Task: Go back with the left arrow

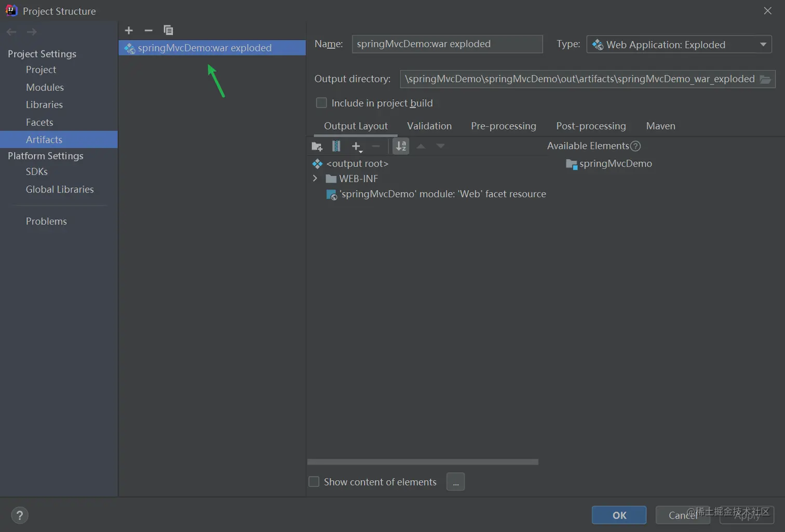Action: coord(11,32)
